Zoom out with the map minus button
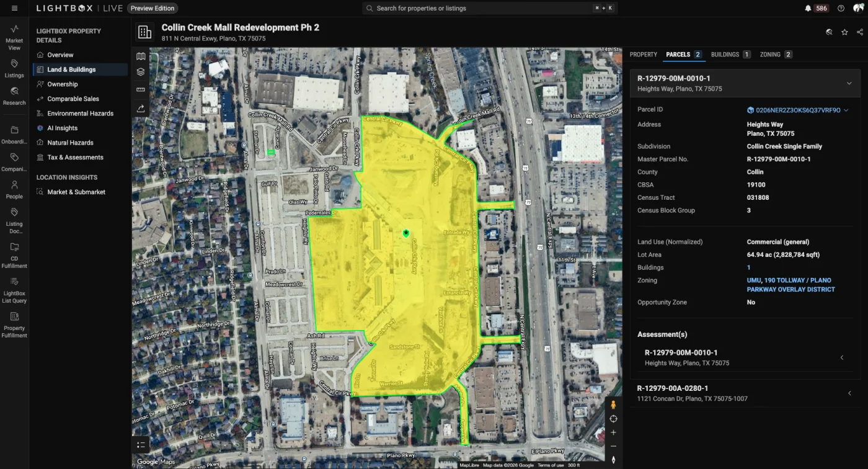The height and width of the screenshot is (469, 868). [613, 446]
